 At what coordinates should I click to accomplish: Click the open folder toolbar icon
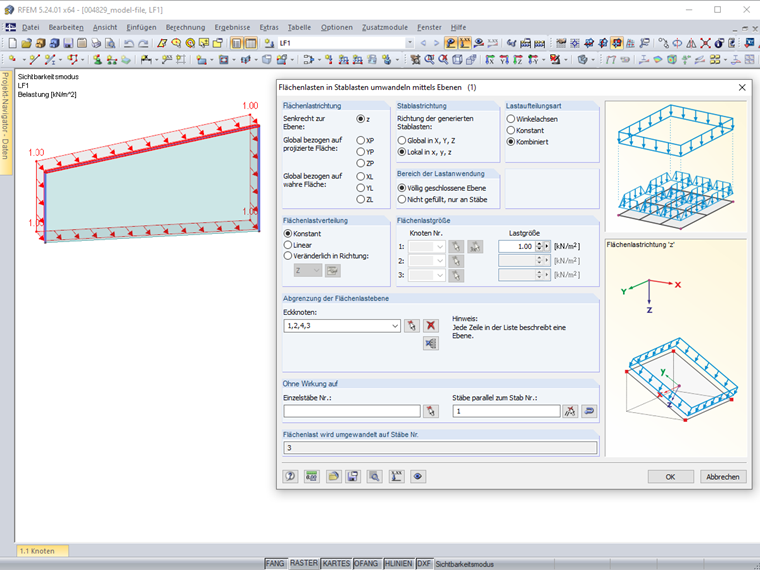point(26,44)
